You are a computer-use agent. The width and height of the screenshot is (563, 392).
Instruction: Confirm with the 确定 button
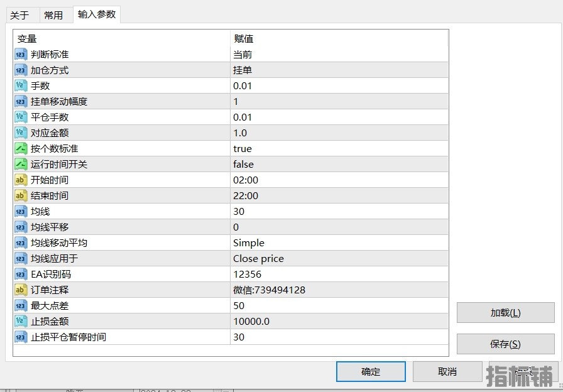(x=371, y=371)
